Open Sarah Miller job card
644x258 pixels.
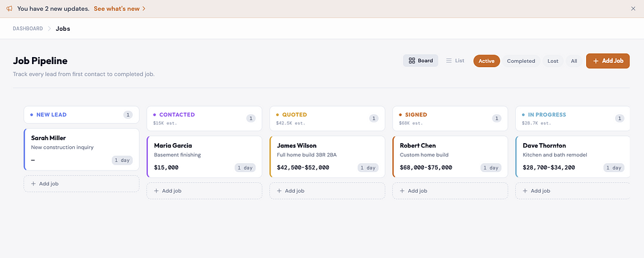(81, 149)
